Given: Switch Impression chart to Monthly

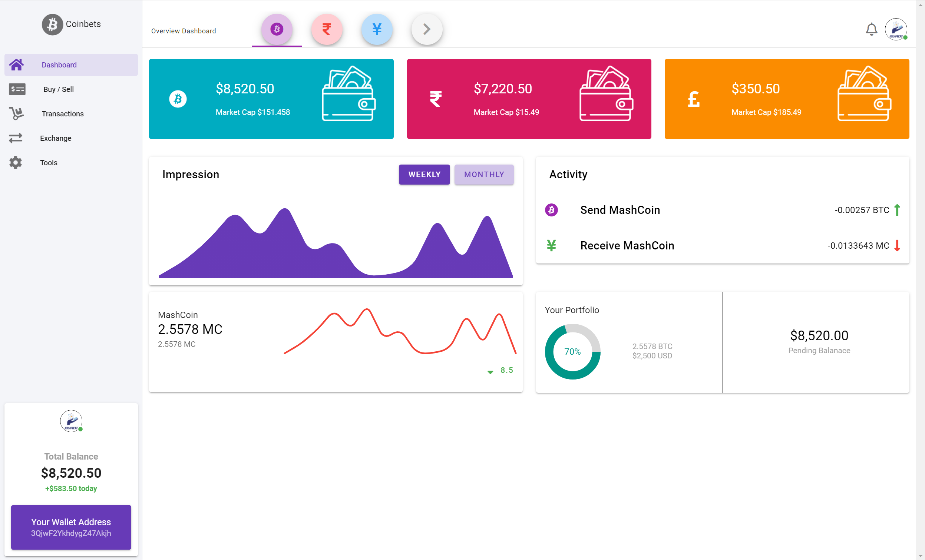Looking at the screenshot, I should [483, 175].
